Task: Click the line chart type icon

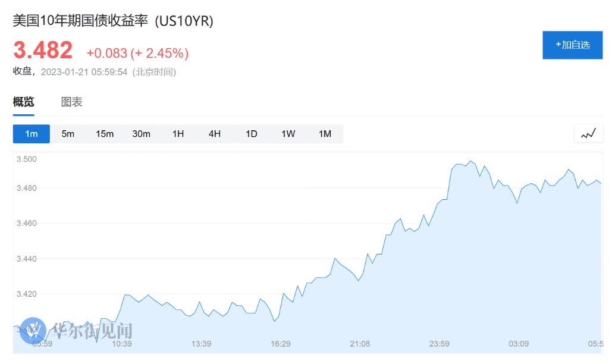Action: 588,134
